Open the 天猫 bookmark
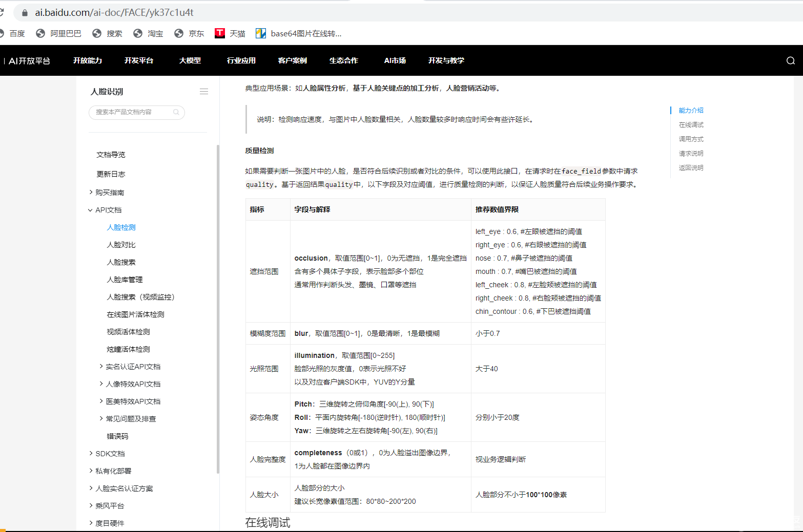 click(x=230, y=33)
